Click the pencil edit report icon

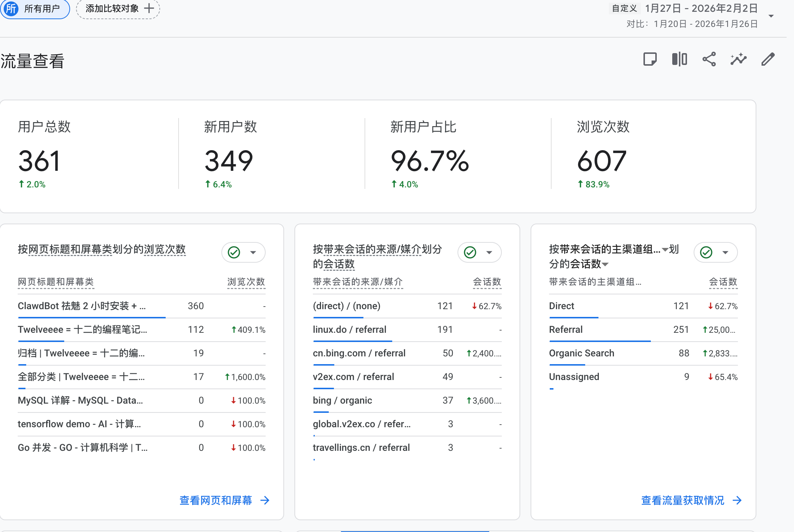[768, 59]
